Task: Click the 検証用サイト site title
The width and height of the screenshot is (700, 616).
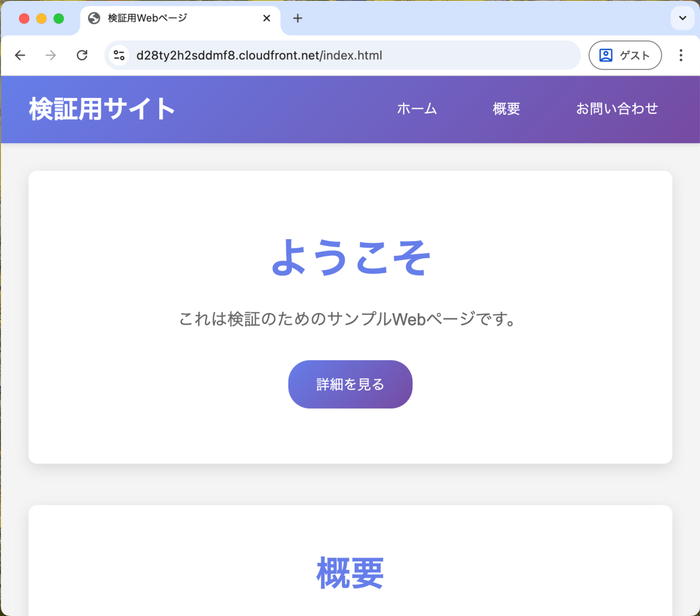Action: pos(102,109)
